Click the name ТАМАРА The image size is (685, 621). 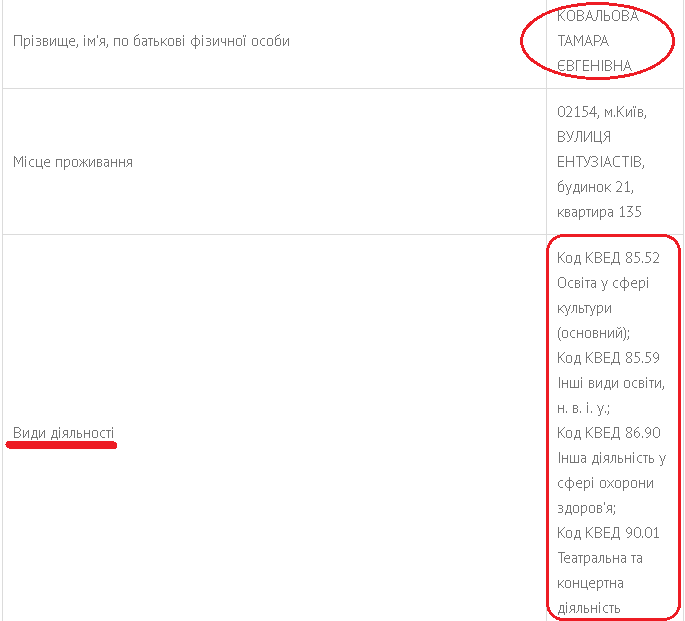pos(583,41)
